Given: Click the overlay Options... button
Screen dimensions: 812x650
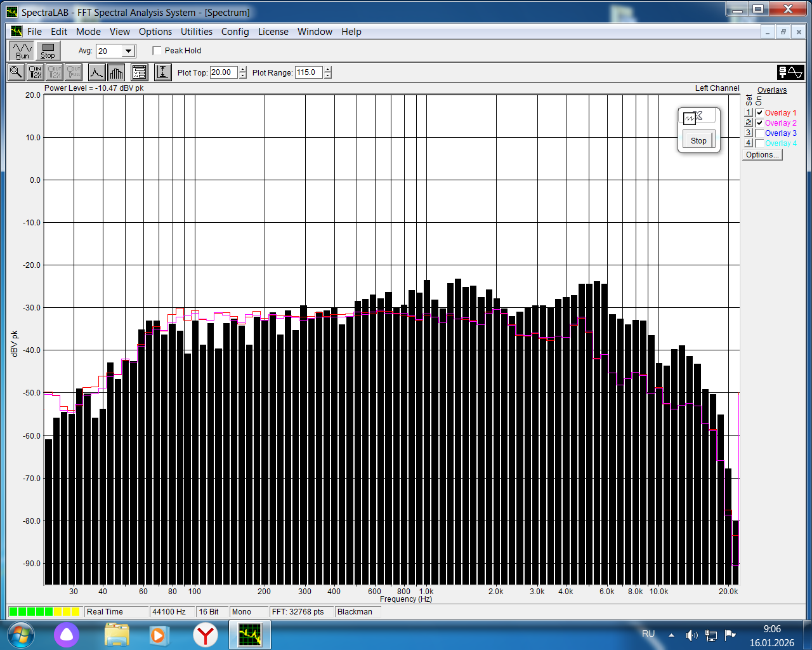Looking at the screenshot, I should point(763,155).
